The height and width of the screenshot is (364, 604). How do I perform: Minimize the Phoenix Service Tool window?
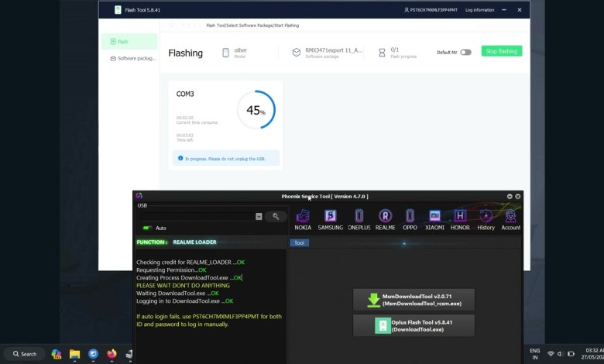click(510, 197)
